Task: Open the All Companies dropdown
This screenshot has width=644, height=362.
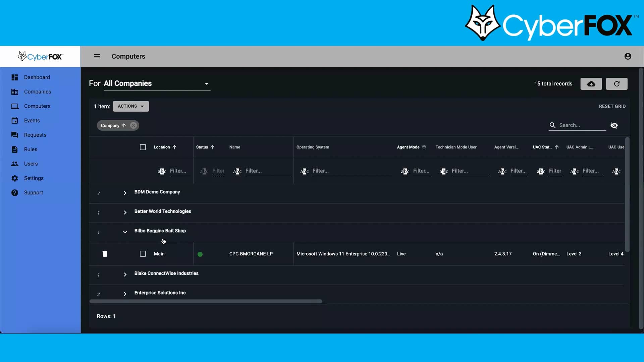Action: coord(206,84)
